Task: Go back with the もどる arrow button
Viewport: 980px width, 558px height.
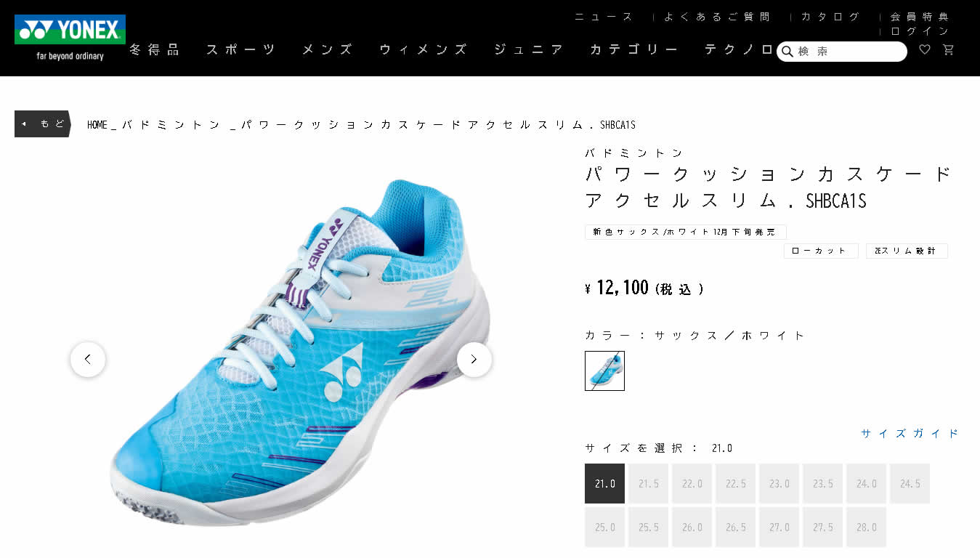Action: 42,124
